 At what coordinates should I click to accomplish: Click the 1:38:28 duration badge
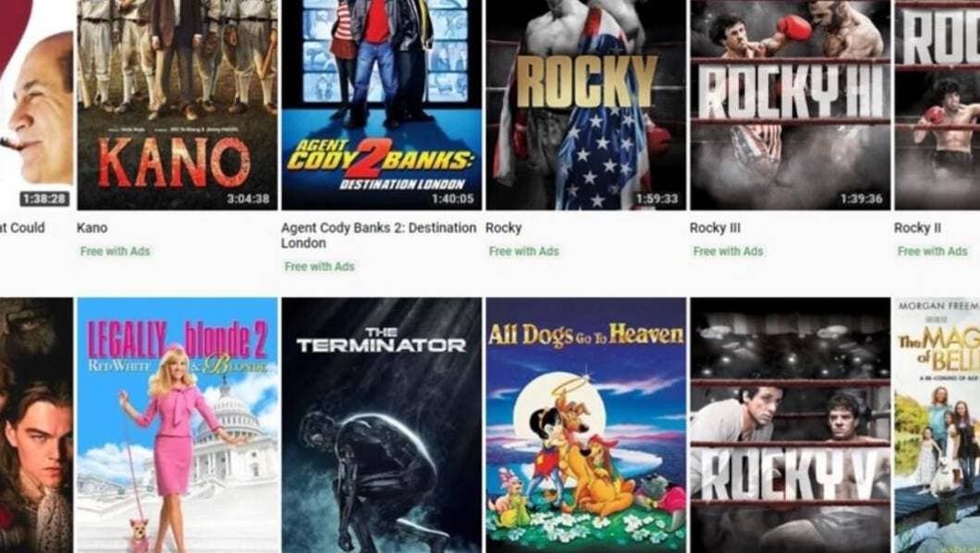(43, 199)
